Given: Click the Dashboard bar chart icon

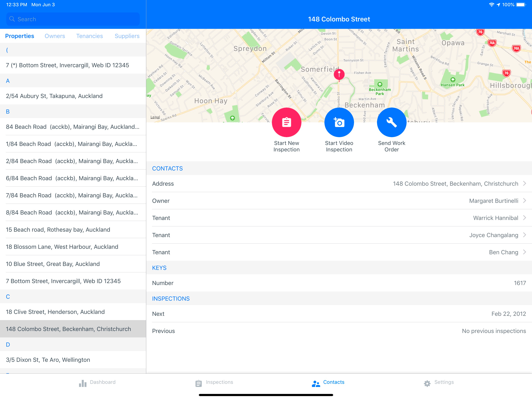Looking at the screenshot, I should (x=83, y=383).
